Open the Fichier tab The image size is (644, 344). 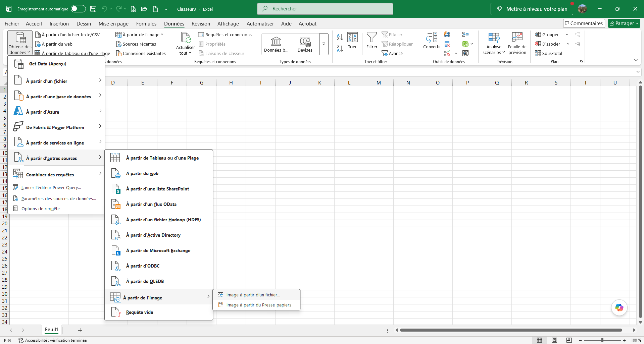[x=12, y=24]
